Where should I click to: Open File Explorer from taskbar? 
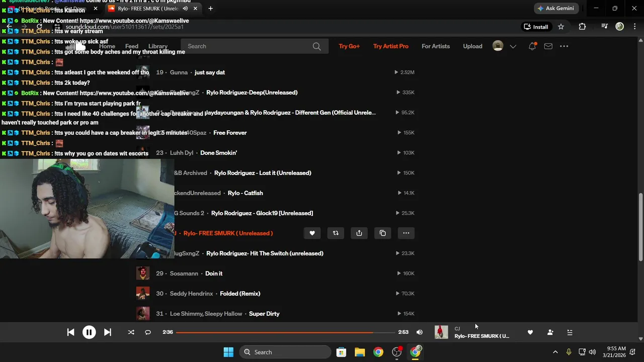pos(360,352)
